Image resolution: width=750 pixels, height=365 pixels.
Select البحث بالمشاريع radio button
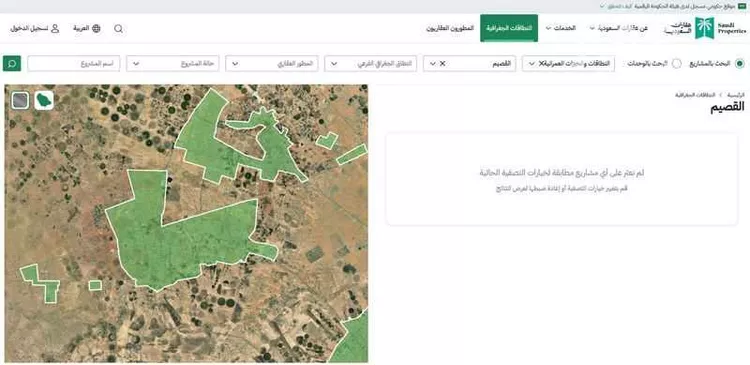click(x=739, y=64)
